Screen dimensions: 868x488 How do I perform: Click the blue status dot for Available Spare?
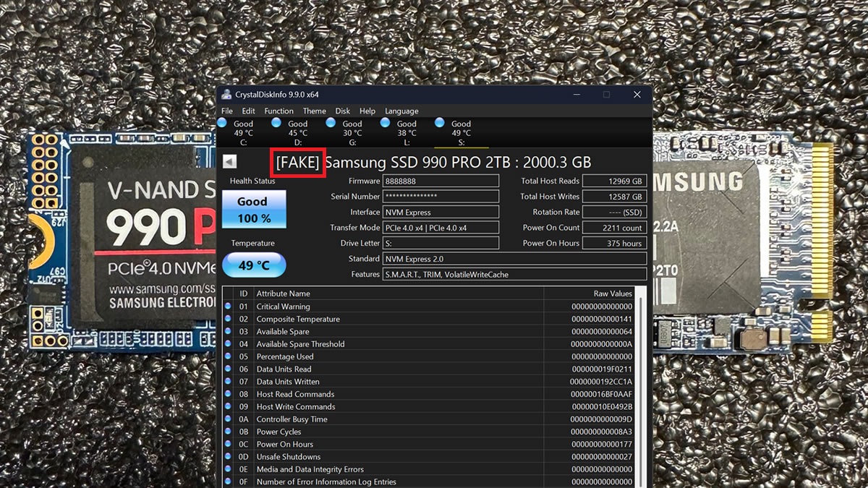tap(228, 332)
